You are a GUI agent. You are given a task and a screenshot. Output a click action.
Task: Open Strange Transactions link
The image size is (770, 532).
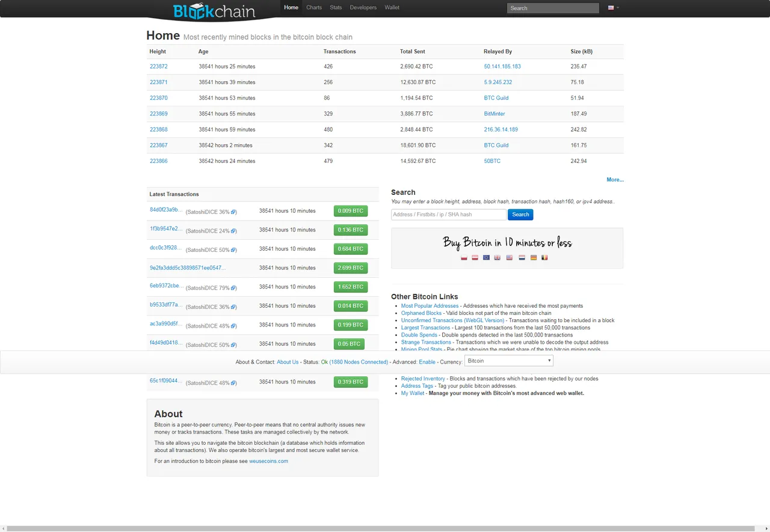click(x=427, y=342)
